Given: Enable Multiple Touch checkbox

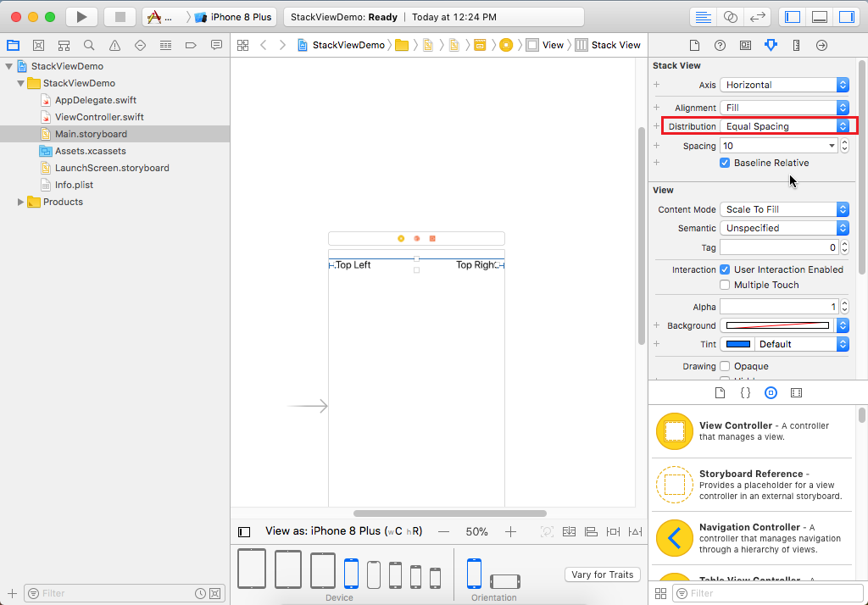Looking at the screenshot, I should point(725,285).
